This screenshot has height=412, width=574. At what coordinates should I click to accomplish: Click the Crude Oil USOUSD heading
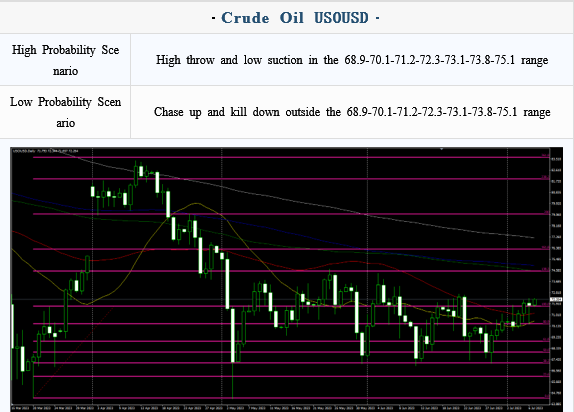pyautogui.click(x=295, y=18)
